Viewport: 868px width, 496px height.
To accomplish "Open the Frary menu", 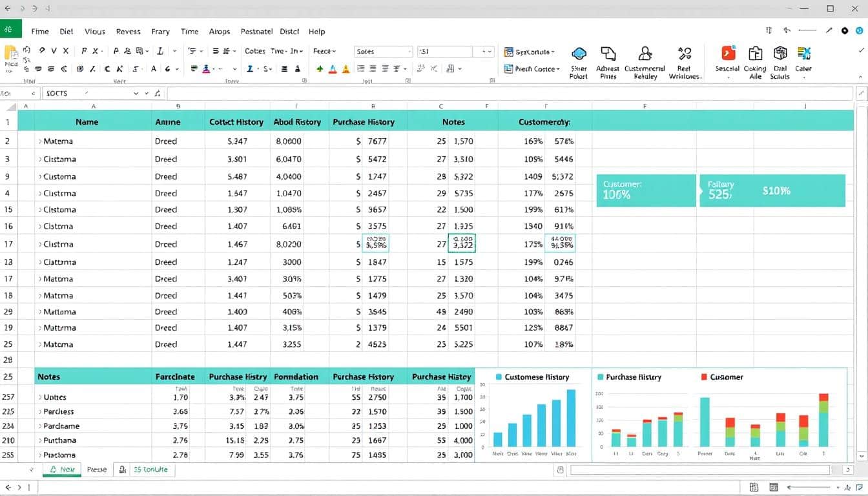I will click(160, 31).
